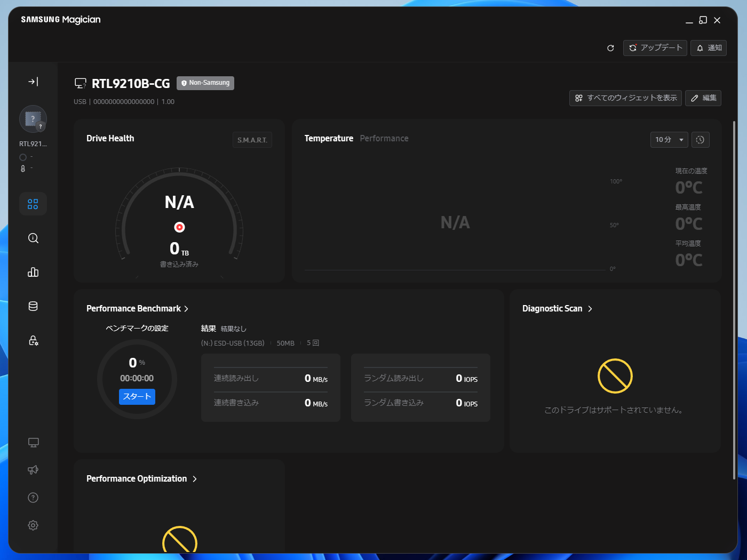747x560 pixels.
Task: Open the 通知 notifications button
Action: coord(709,48)
